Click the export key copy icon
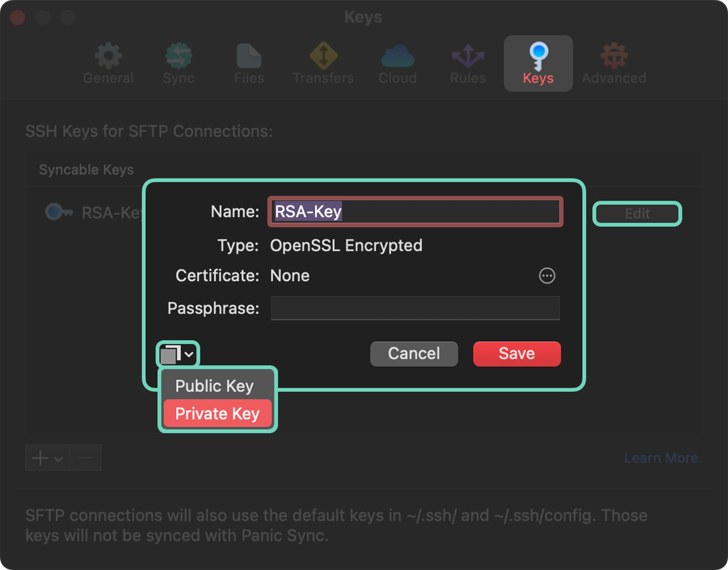728x570 pixels. (x=171, y=354)
